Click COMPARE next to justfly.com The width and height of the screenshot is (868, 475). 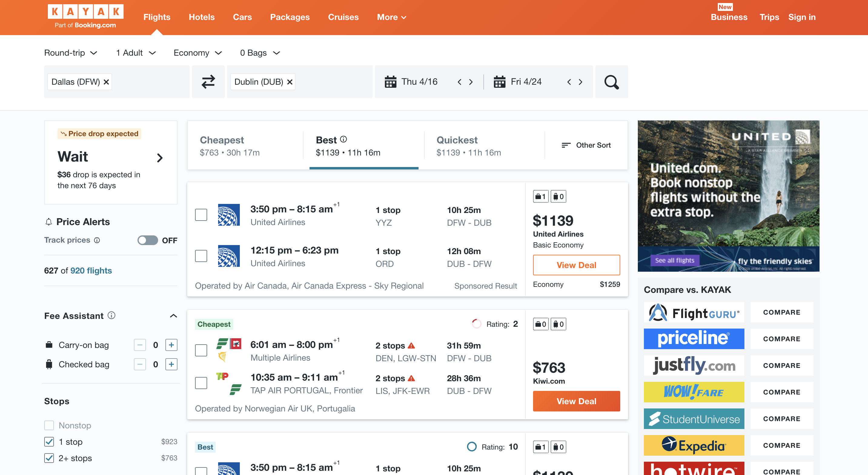tap(782, 365)
